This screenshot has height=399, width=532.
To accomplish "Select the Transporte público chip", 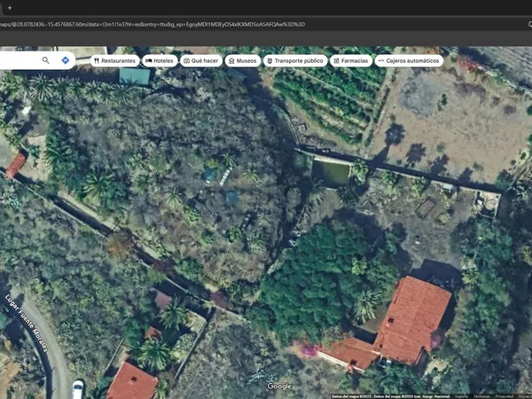I will (295, 60).
